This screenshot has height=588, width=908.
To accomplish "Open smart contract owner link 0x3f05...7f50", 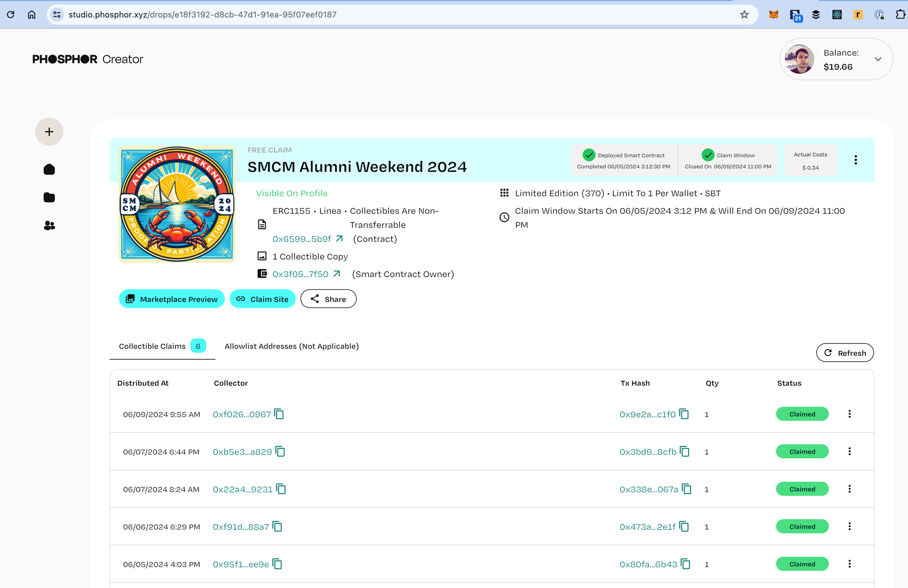I will [x=300, y=274].
